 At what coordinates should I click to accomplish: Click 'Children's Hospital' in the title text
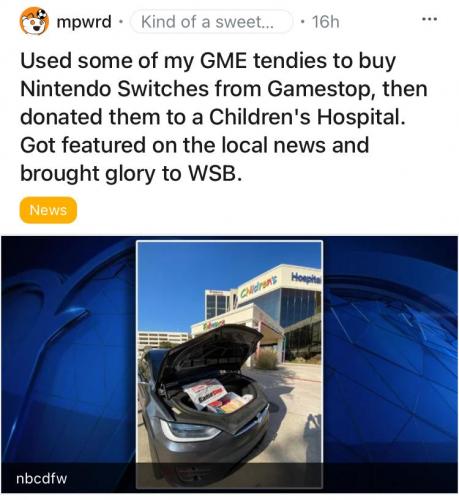coord(307,117)
